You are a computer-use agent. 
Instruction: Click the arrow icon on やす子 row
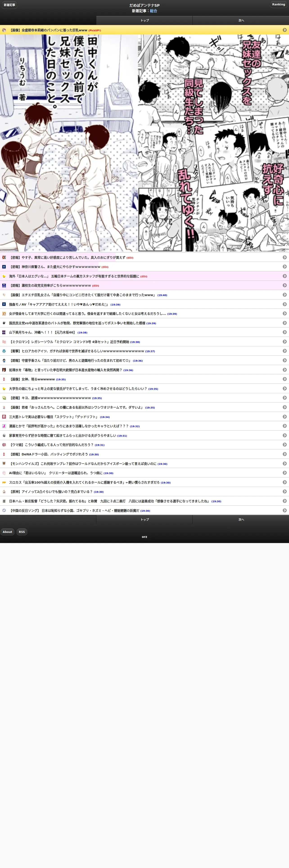click(285, 257)
